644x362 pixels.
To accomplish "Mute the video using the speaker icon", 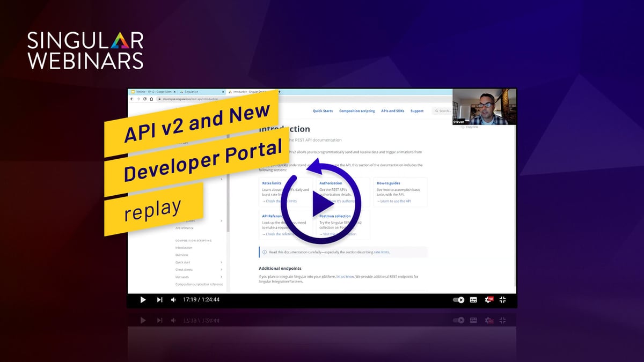I will (x=173, y=300).
